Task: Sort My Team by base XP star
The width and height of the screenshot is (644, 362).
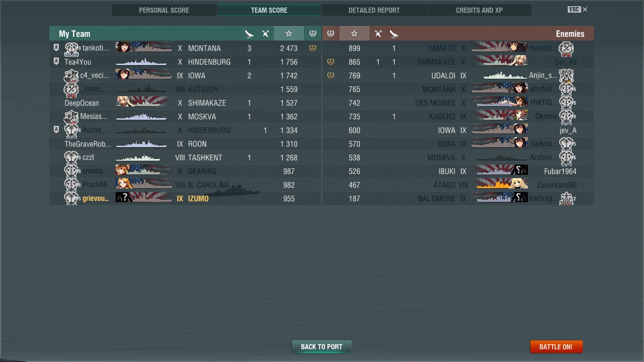Action: [289, 33]
